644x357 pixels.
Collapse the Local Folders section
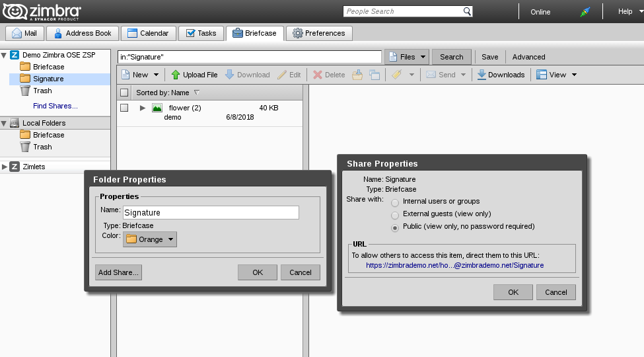tap(4, 124)
